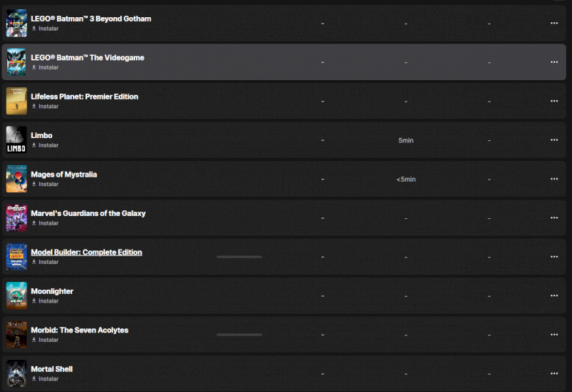Click the install icon under Marvel's Guardians of the Galaxy
This screenshot has width=572, height=392.
34,223
